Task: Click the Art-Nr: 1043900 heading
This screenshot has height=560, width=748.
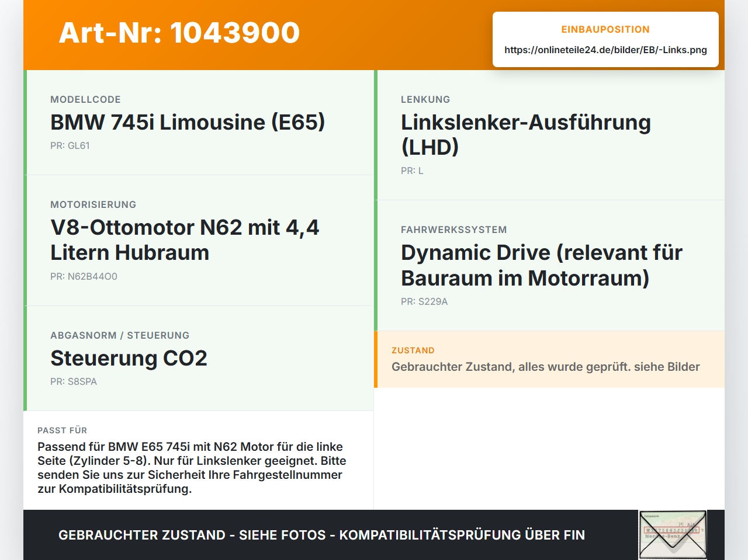Action: tap(179, 33)
